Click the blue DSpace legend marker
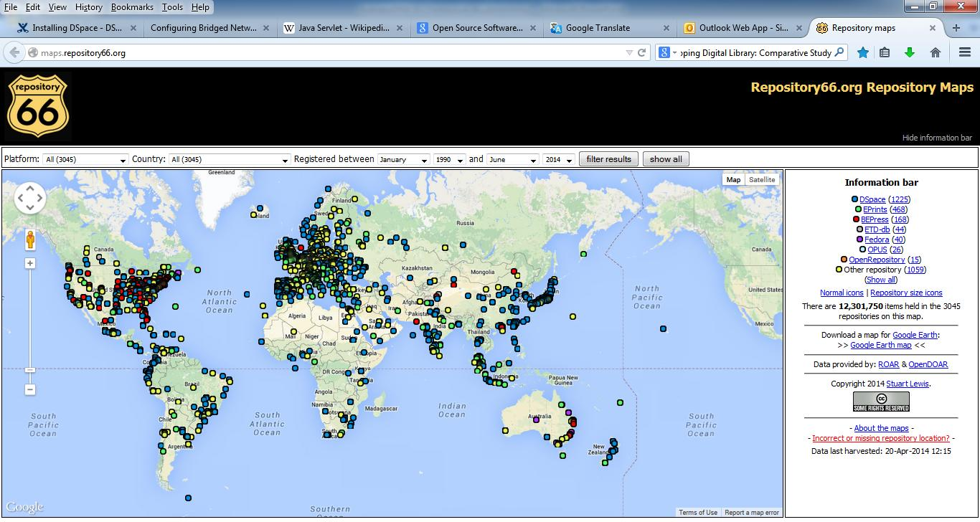This screenshot has width=980, height=522. [855, 199]
